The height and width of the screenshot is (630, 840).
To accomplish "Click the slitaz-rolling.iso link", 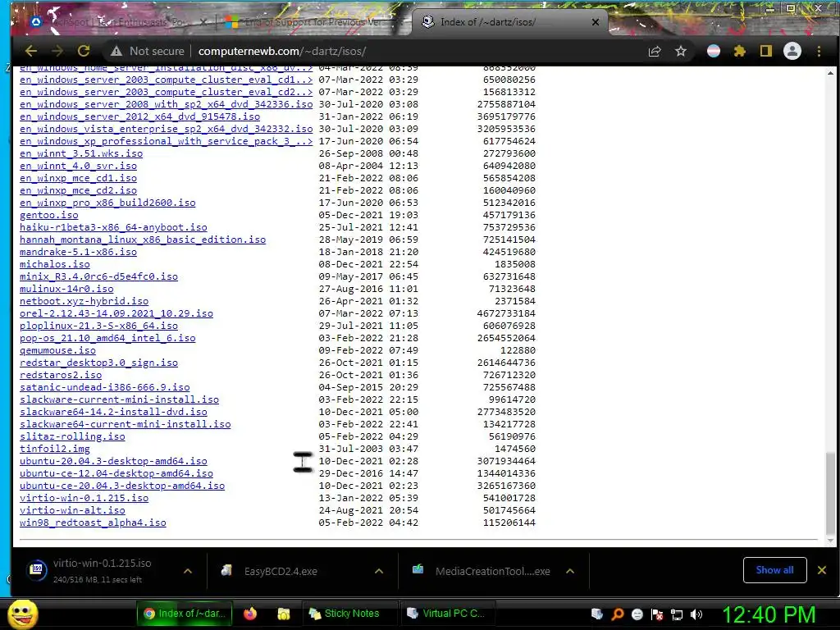I will (x=72, y=437).
